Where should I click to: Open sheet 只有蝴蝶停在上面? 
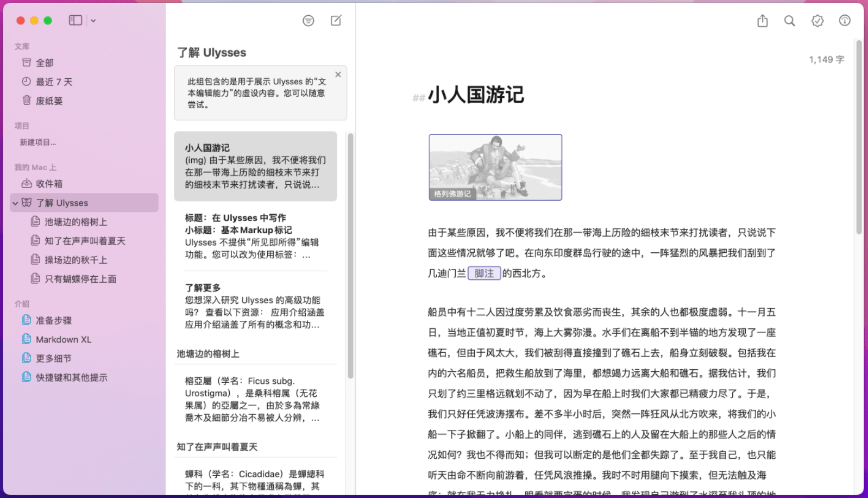(84, 279)
